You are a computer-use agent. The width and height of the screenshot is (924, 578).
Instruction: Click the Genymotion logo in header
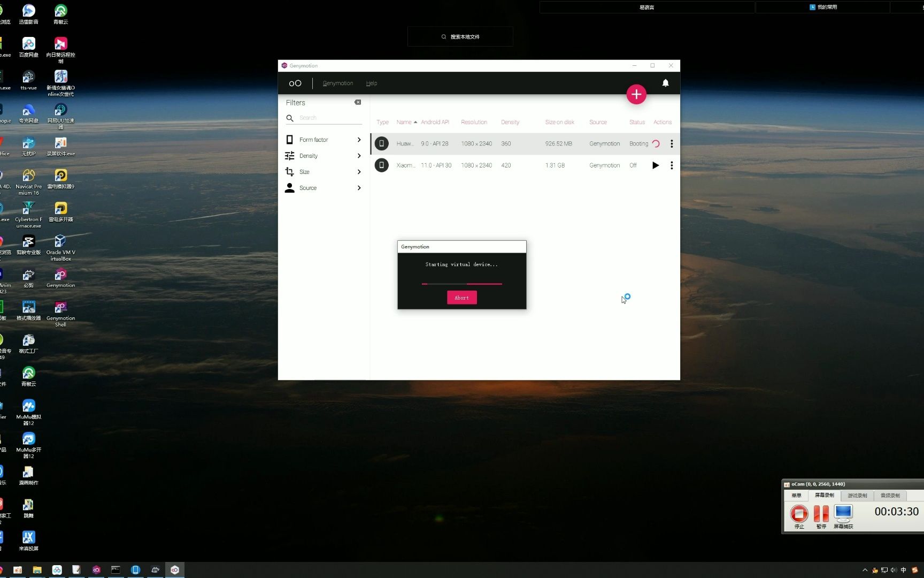point(295,83)
